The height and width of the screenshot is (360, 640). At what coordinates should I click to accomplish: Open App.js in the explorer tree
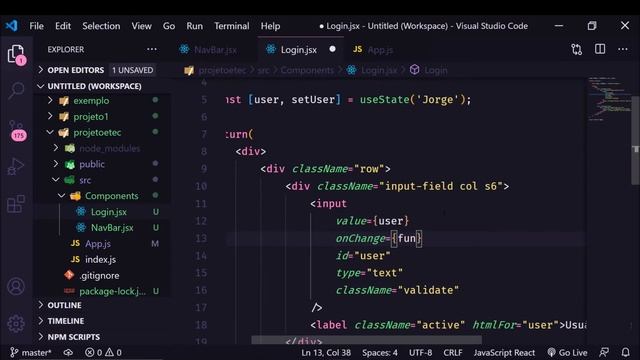coord(98,244)
